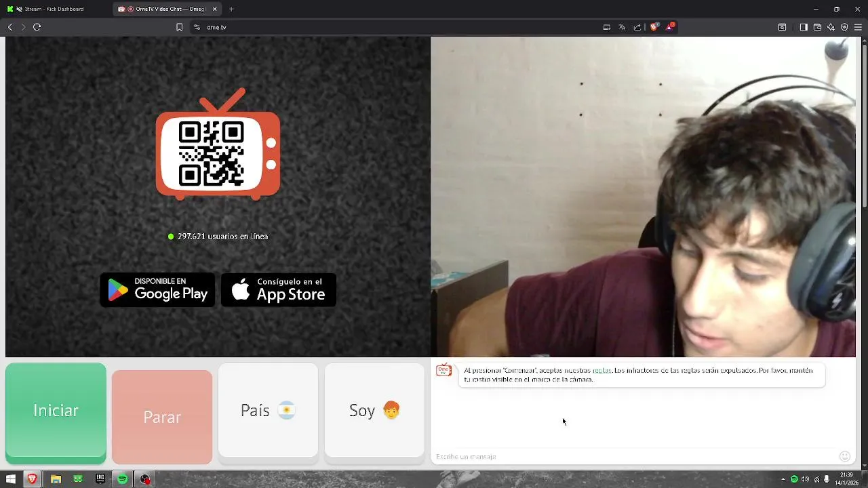Go forward in browser history

point(23,27)
